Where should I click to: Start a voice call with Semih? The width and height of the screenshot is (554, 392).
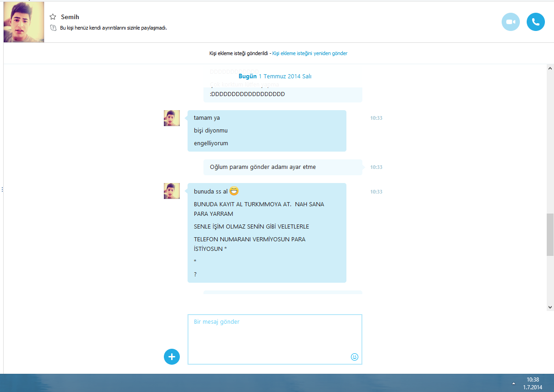536,22
